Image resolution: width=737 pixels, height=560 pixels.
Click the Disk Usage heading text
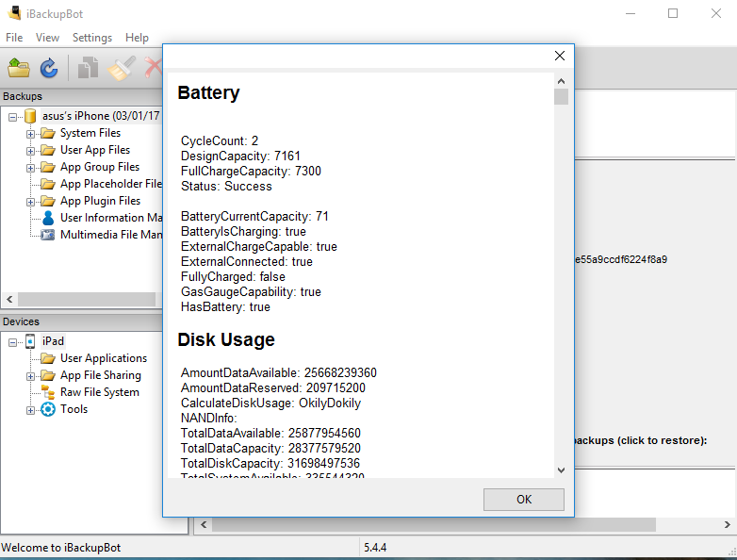[226, 339]
